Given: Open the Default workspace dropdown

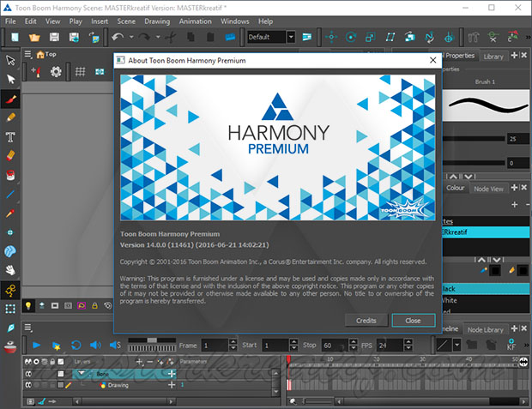Looking at the screenshot, I should (x=291, y=37).
